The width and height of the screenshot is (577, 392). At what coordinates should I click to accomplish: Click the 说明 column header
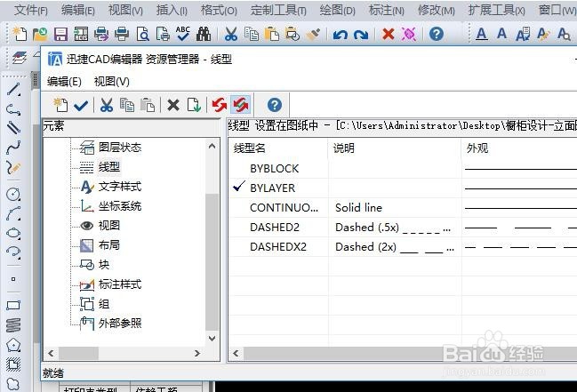(x=395, y=148)
